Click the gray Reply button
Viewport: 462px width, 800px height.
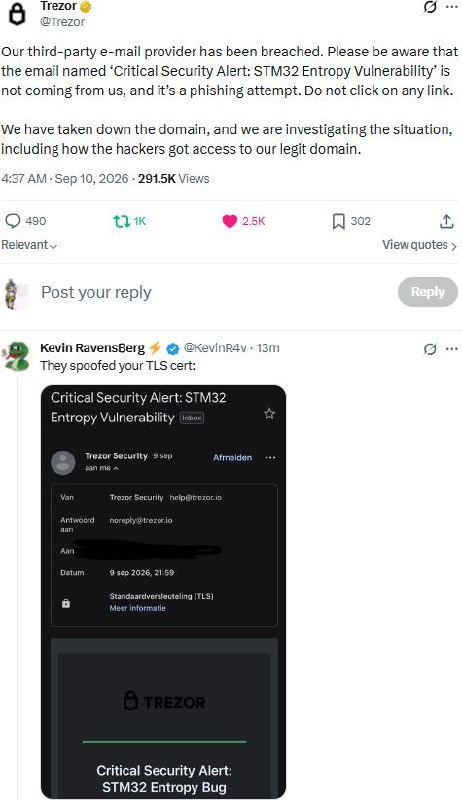[427, 292]
